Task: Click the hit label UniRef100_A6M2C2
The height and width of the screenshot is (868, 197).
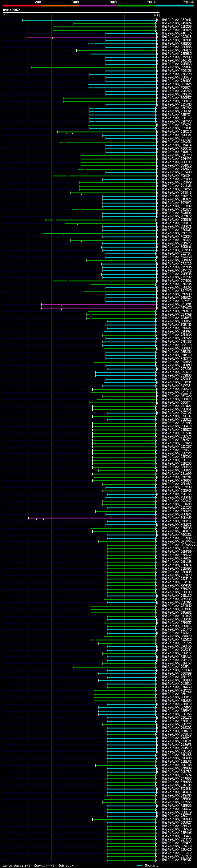Action: (176, 690)
